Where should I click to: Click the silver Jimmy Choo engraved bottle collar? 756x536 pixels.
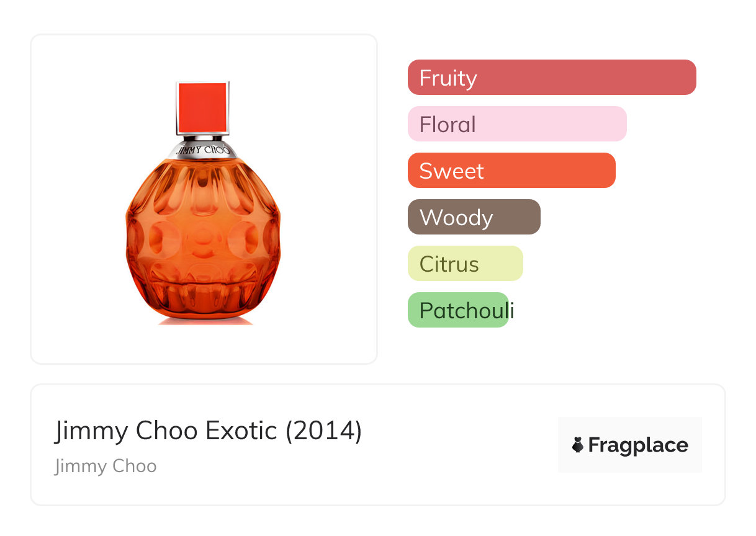click(x=203, y=149)
